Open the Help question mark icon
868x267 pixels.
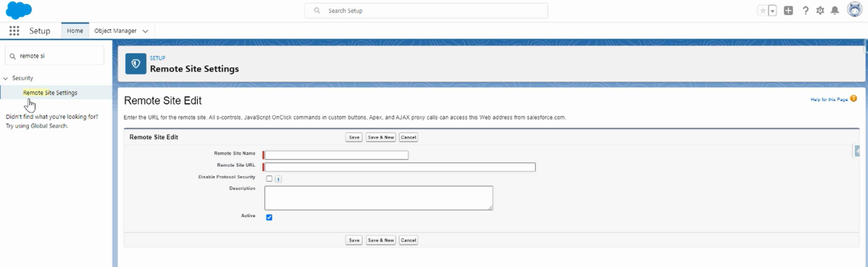pyautogui.click(x=805, y=11)
